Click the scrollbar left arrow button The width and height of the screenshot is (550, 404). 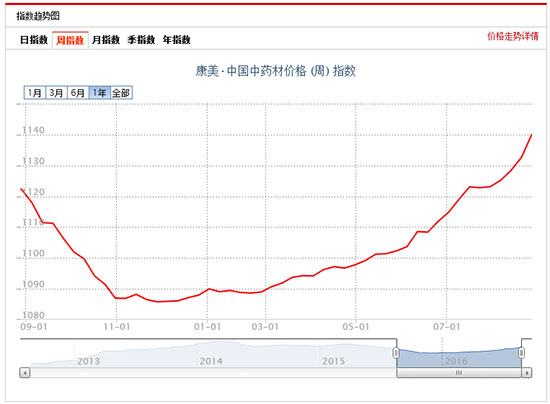tap(25, 372)
